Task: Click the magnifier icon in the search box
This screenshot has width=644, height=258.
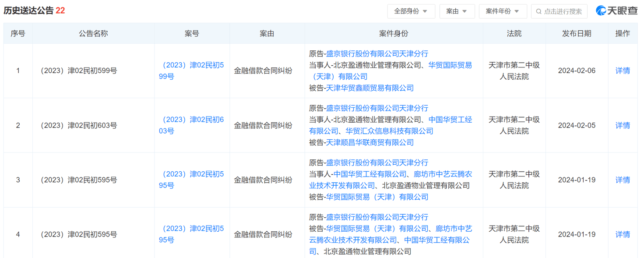Action: click(539, 11)
